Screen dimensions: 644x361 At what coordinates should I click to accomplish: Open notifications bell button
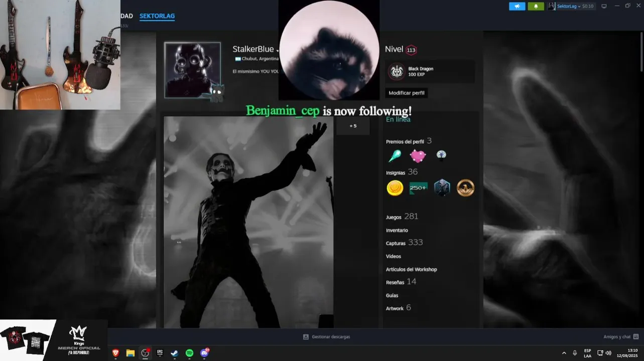click(x=536, y=6)
